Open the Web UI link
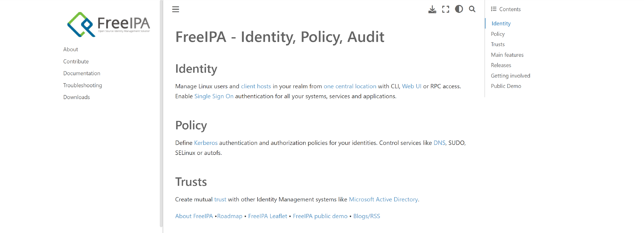The width and height of the screenshot is (644, 233). click(411, 86)
